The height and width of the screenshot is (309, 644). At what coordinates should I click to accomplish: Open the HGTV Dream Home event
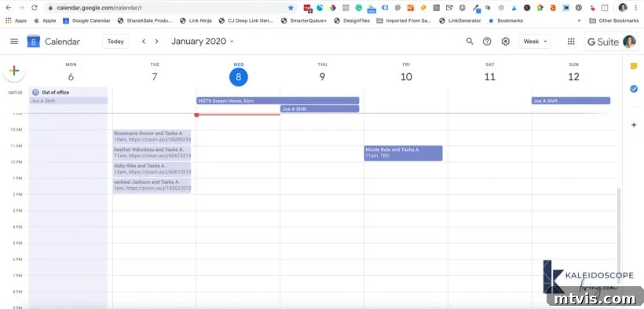278,101
